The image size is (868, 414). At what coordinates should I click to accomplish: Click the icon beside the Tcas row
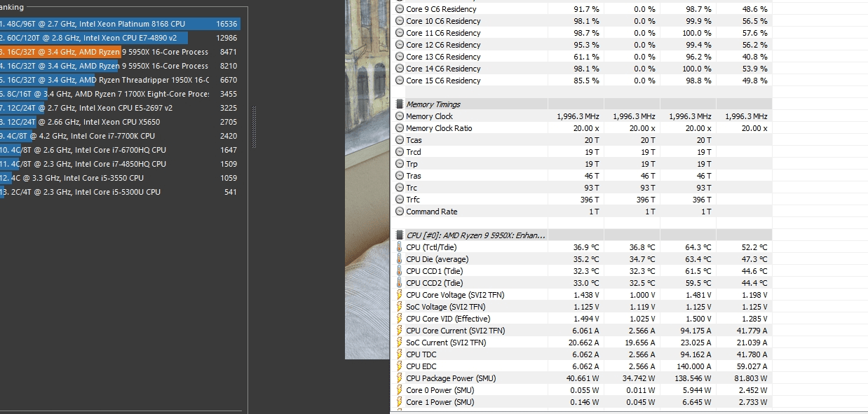[400, 140]
